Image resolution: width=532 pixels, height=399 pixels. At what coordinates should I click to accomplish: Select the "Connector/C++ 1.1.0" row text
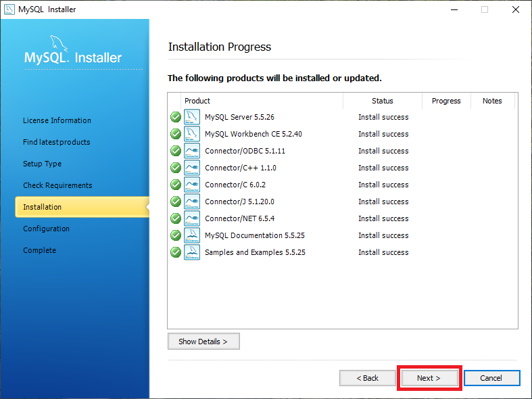241,168
